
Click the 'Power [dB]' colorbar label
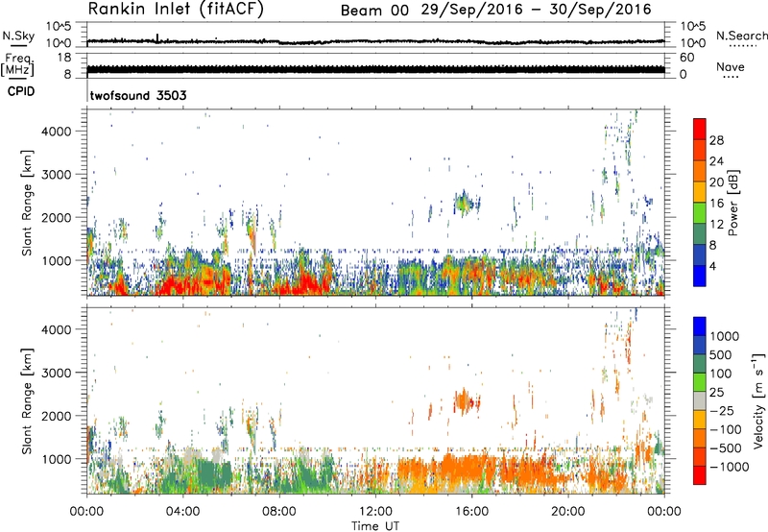pos(732,203)
